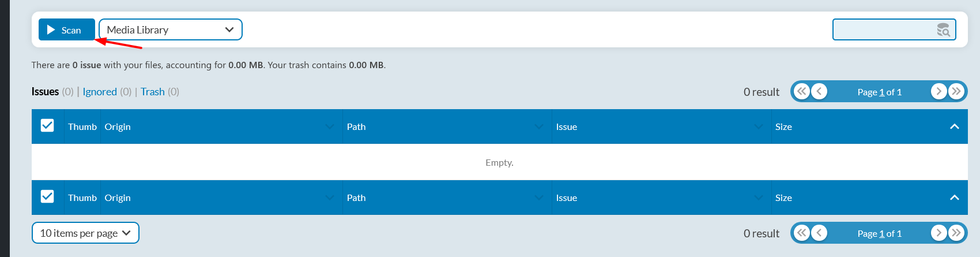
Task: Go to first page using top pagination icon
Action: (x=802, y=91)
